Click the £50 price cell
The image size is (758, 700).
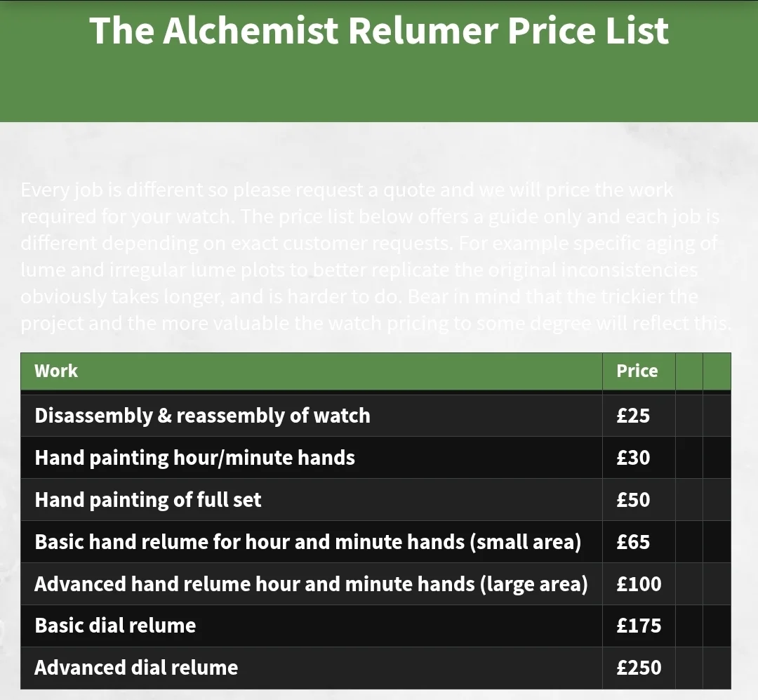coord(633,500)
